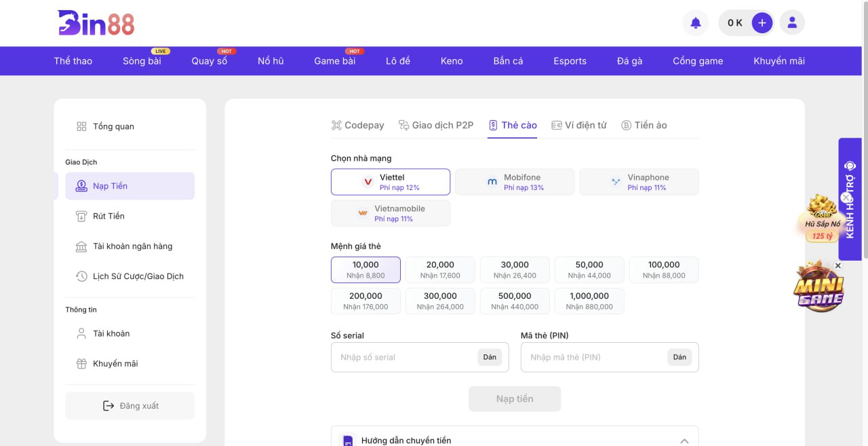Click the Số serial input field

[x=403, y=357]
